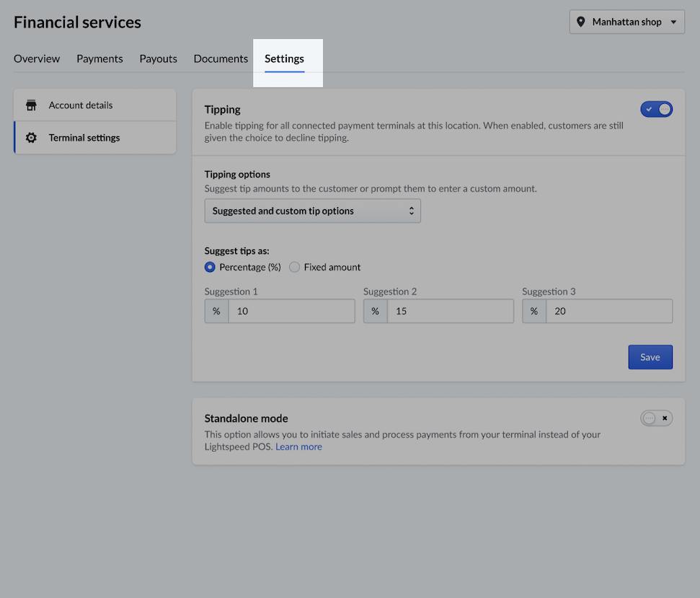Click the percent symbol in Suggestion 2
Image resolution: width=700 pixels, height=598 pixels.
click(x=376, y=312)
